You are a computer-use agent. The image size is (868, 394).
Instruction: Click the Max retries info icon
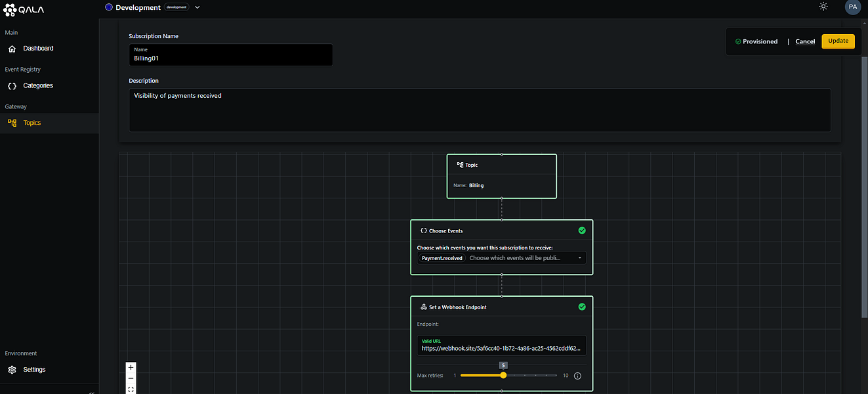point(577,376)
